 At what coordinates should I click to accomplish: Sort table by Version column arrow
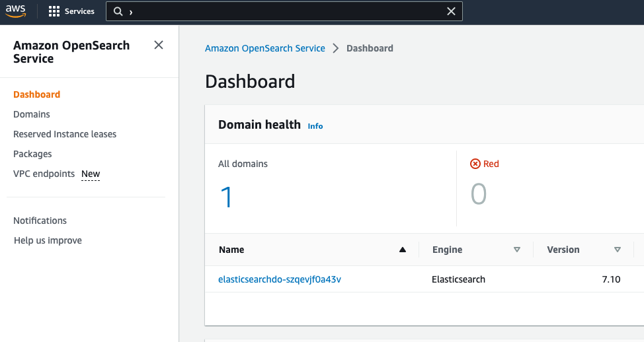pyautogui.click(x=618, y=250)
